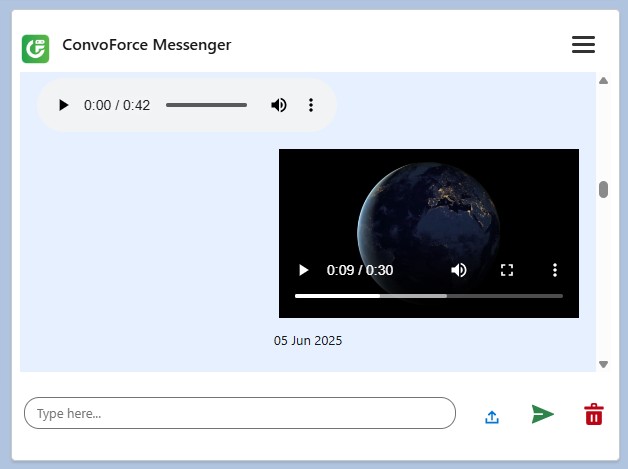Click the ConvoForce Messenger title text
The height and width of the screenshot is (469, 628).
[x=146, y=45]
